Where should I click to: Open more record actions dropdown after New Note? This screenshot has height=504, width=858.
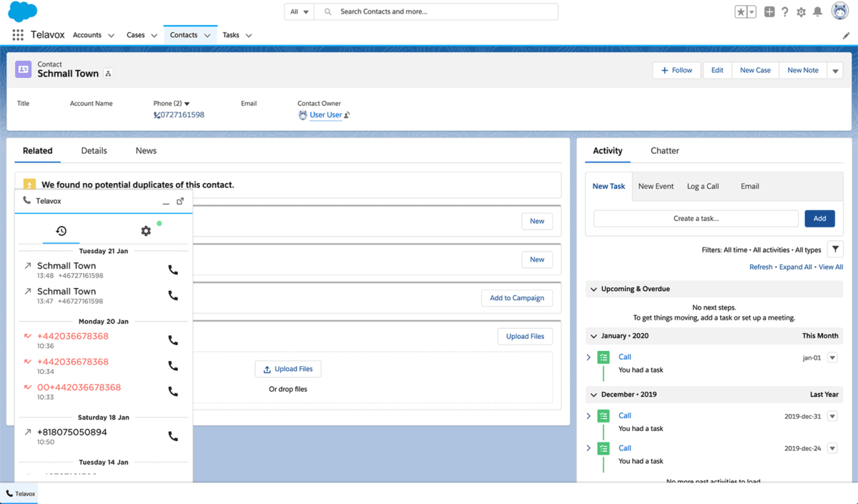point(836,71)
